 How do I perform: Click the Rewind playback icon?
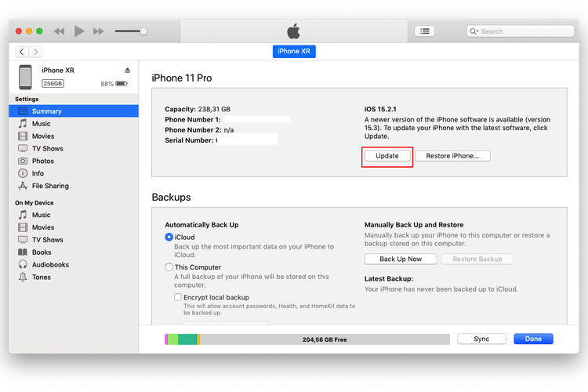(59, 31)
